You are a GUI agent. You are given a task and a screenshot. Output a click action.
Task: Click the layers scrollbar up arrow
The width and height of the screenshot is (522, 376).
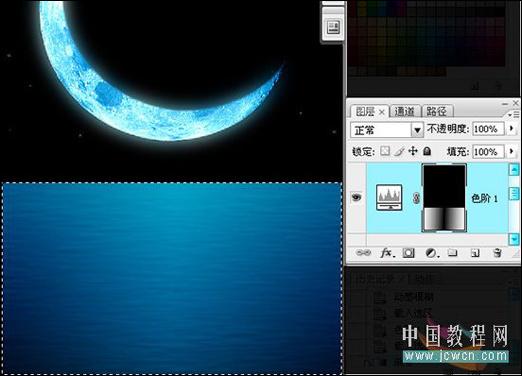tap(514, 170)
